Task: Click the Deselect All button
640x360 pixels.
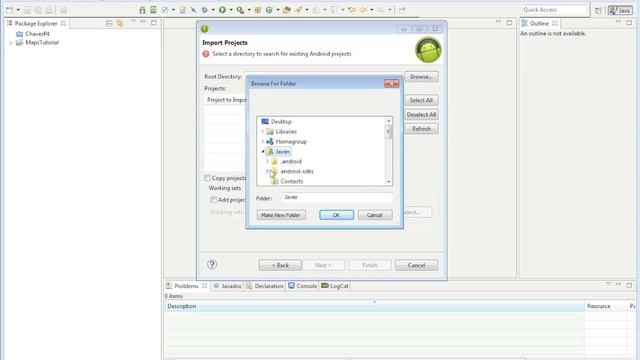Action: click(x=421, y=115)
